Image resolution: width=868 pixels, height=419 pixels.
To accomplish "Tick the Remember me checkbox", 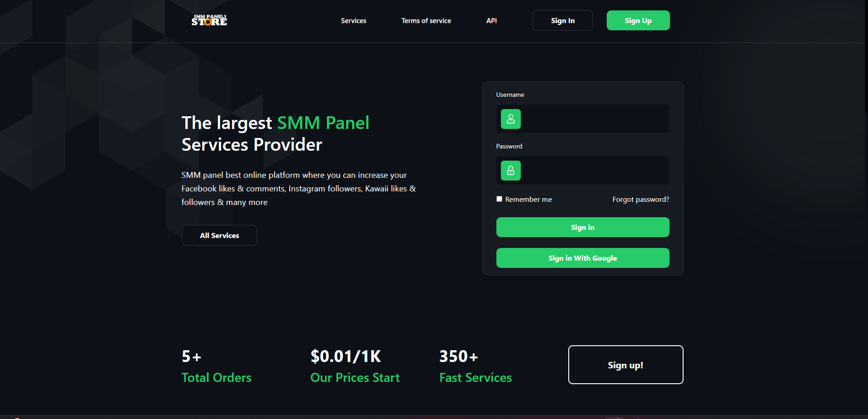I will click(499, 199).
